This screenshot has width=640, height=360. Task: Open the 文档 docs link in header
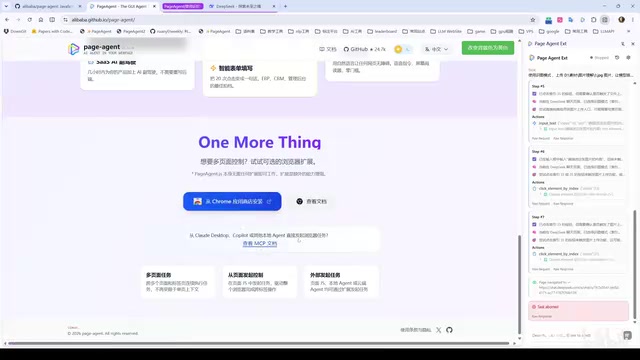click(x=328, y=49)
